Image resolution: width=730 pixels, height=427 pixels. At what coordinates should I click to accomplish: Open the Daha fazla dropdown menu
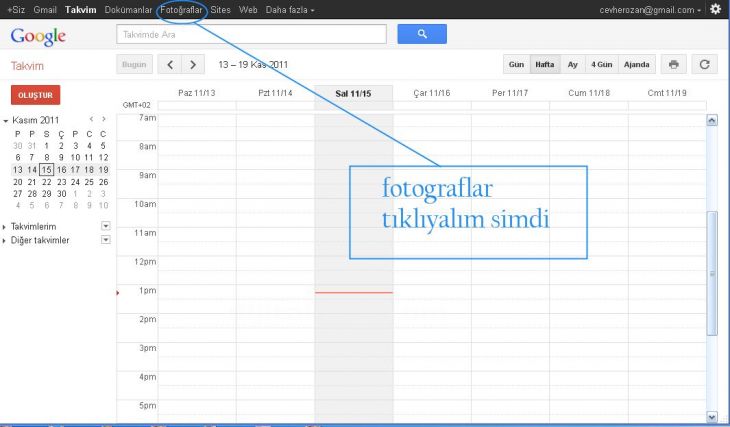[x=290, y=10]
